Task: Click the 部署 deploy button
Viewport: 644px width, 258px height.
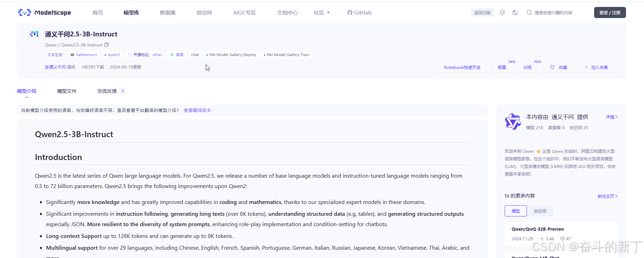Action: [502, 67]
